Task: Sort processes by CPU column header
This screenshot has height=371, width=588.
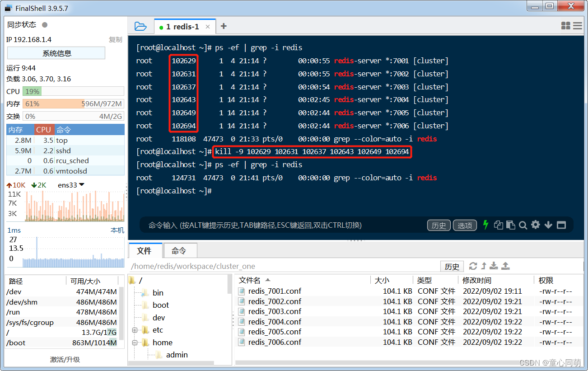Action: [x=44, y=130]
